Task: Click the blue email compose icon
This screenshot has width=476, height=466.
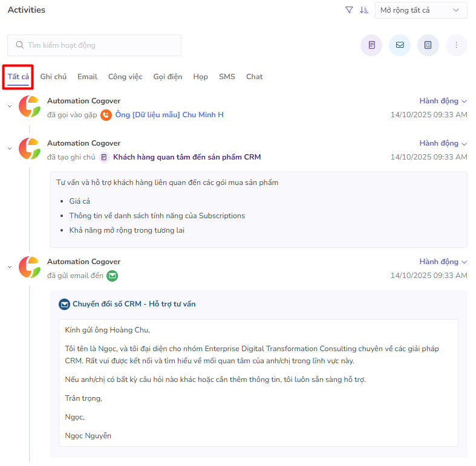Action: (400, 45)
